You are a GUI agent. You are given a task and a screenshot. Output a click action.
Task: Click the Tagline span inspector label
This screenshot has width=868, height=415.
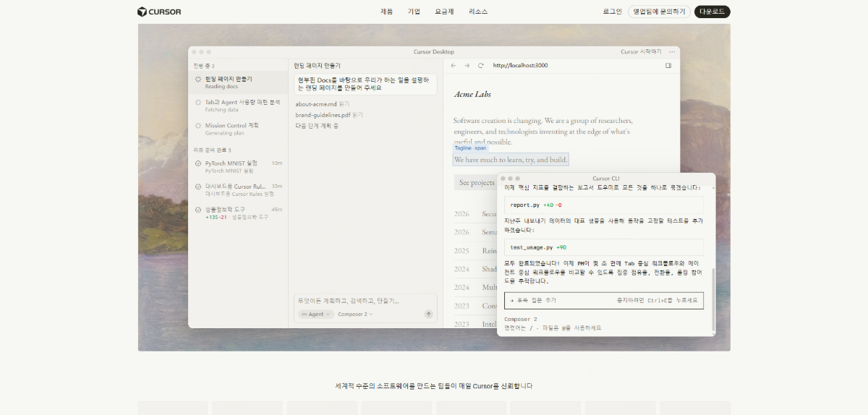click(x=470, y=148)
